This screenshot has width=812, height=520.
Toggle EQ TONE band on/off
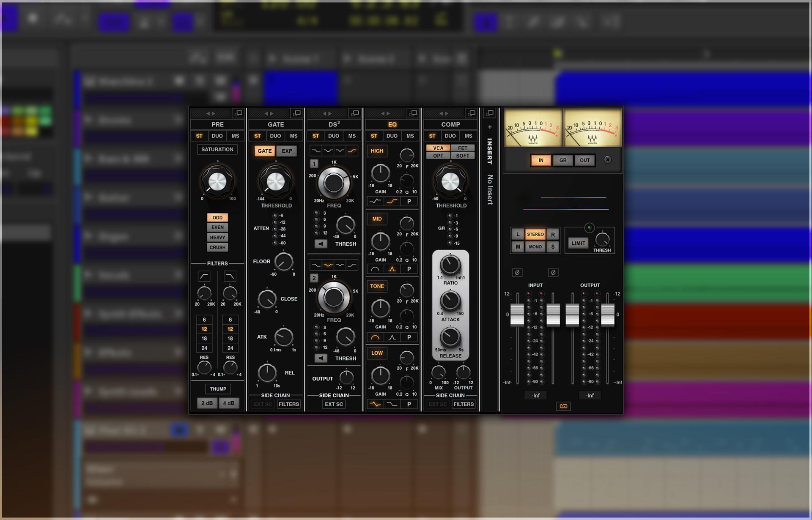tap(377, 286)
